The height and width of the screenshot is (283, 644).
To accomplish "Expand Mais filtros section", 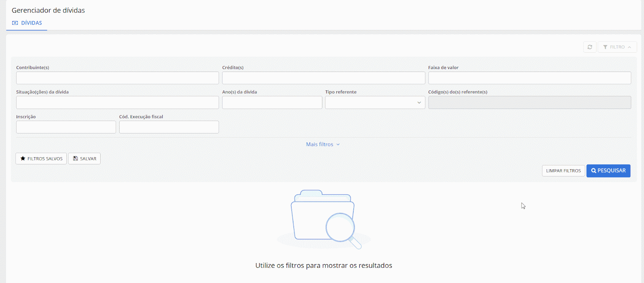I will pyautogui.click(x=323, y=144).
